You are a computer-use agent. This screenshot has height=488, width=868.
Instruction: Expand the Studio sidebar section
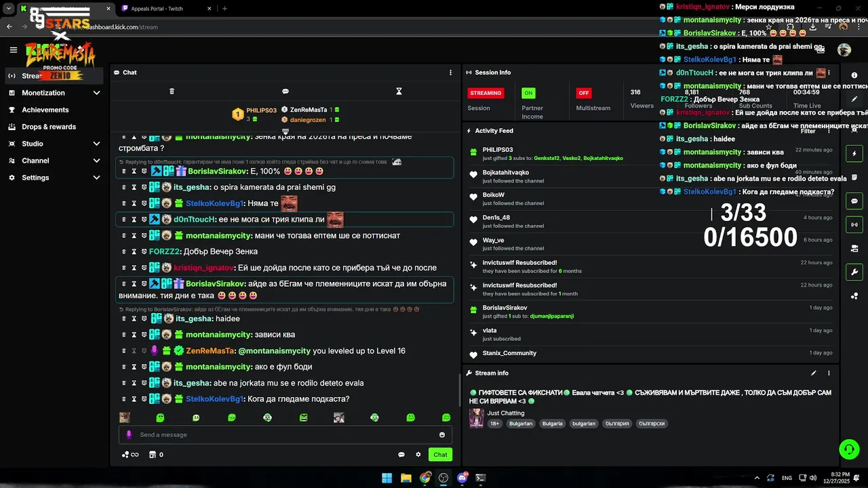96,144
